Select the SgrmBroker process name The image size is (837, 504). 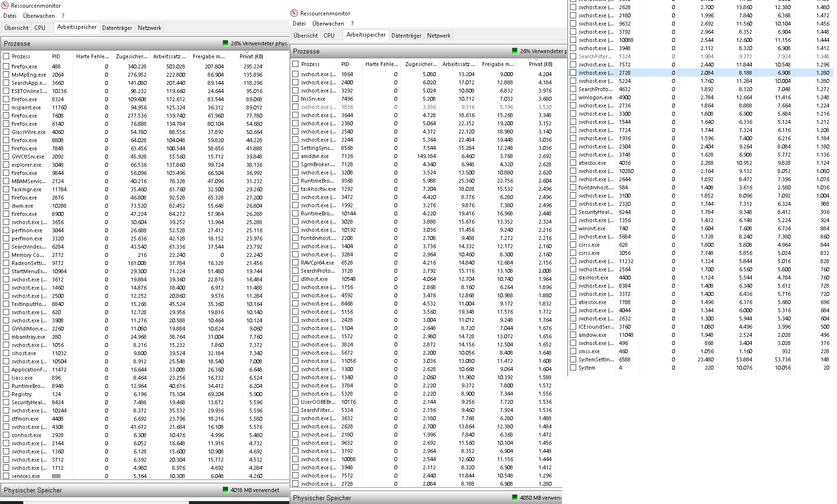(x=318, y=164)
